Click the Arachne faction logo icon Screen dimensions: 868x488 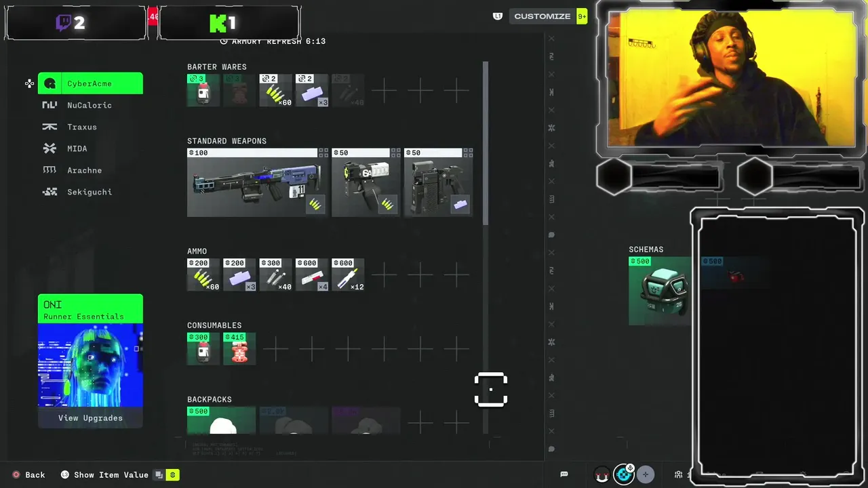point(50,170)
